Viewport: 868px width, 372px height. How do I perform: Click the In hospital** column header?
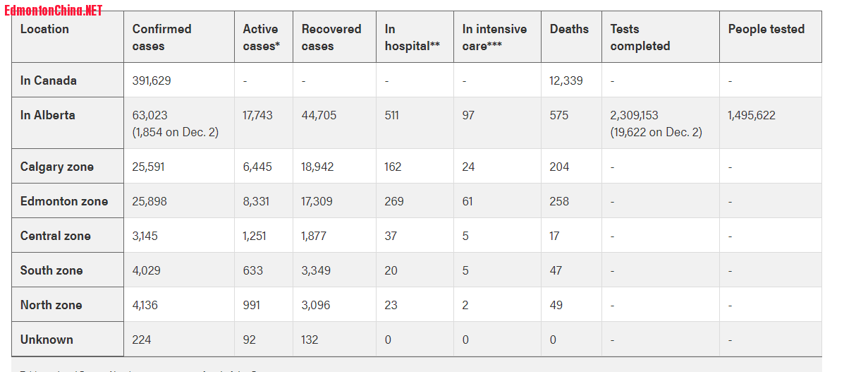tap(415, 37)
